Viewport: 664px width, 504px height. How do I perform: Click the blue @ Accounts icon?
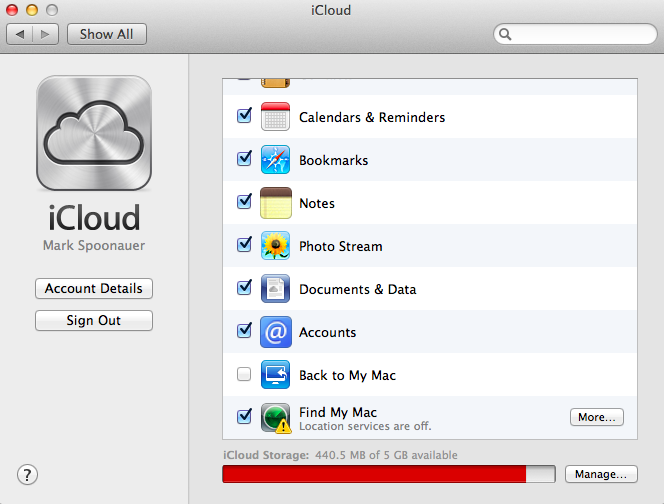pos(275,332)
